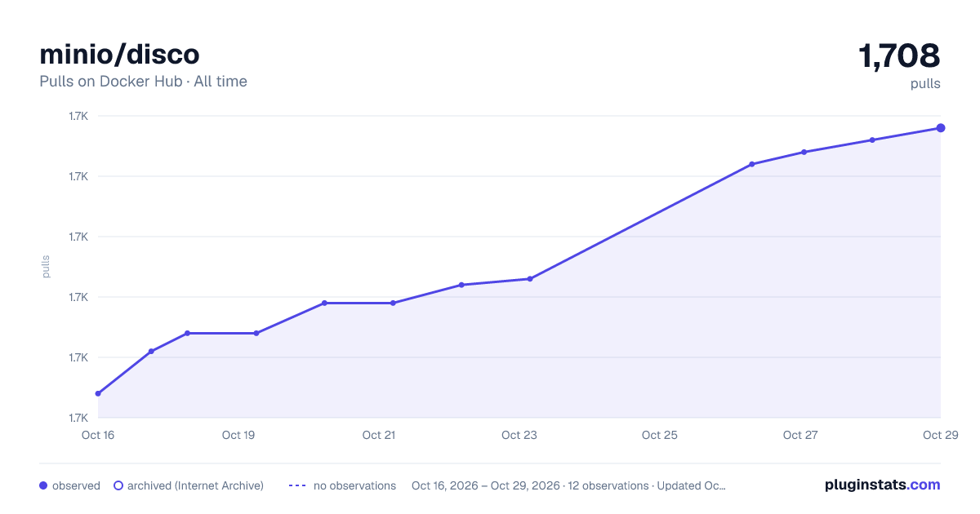
Task: Click the 'archived (Internet Archive)' legend label
Action: (x=195, y=485)
